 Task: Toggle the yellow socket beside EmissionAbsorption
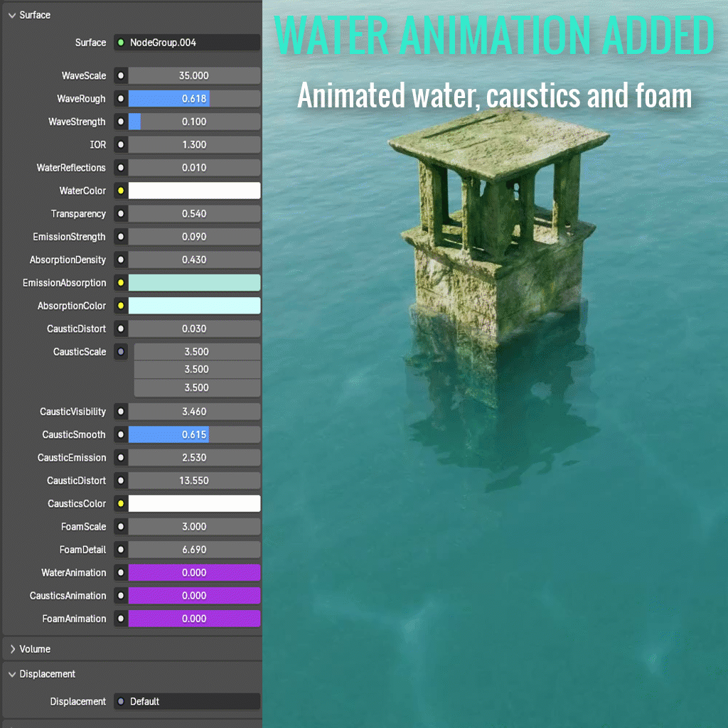pos(119,282)
